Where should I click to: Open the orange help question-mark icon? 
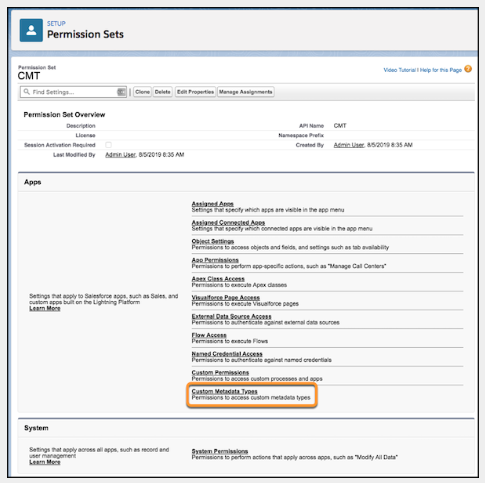pos(468,69)
